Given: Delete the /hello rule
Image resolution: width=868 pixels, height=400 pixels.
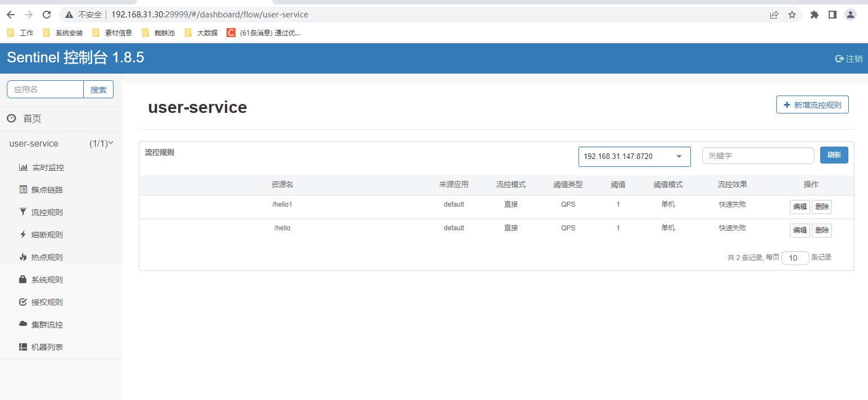Looking at the screenshot, I should point(822,230).
